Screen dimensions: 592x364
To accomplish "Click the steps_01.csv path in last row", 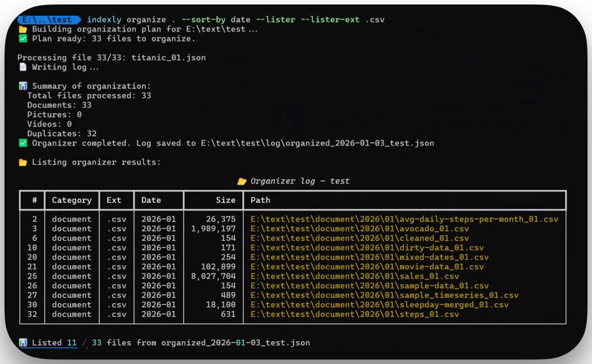I will (354, 314).
